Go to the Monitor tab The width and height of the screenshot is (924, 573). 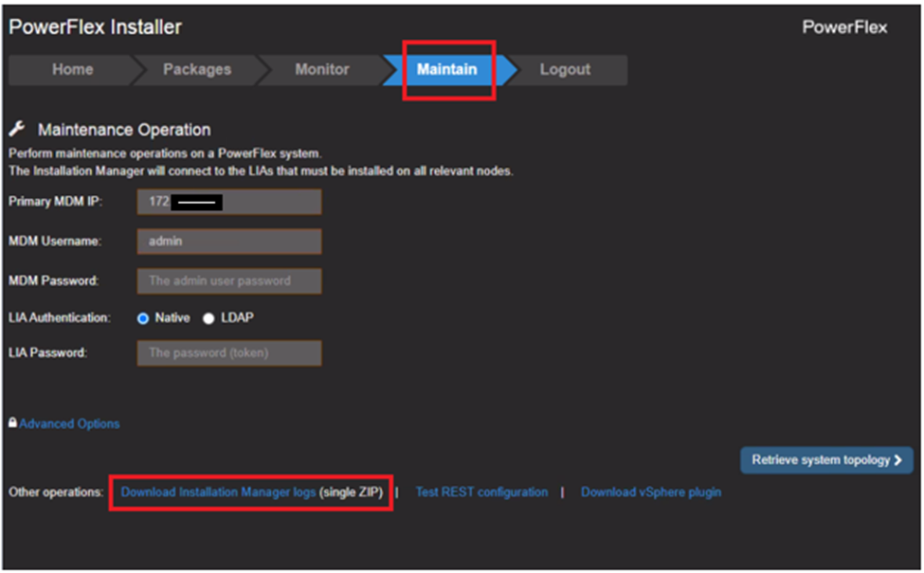[x=322, y=69]
